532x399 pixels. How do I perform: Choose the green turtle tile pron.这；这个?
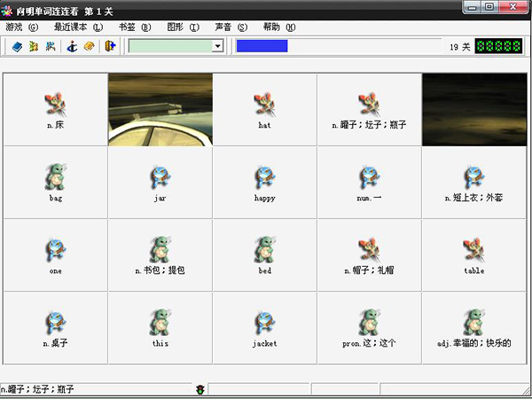click(369, 328)
